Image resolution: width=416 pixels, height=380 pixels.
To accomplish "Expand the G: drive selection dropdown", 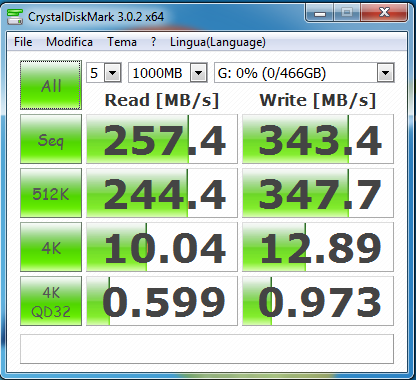I will tap(385, 73).
